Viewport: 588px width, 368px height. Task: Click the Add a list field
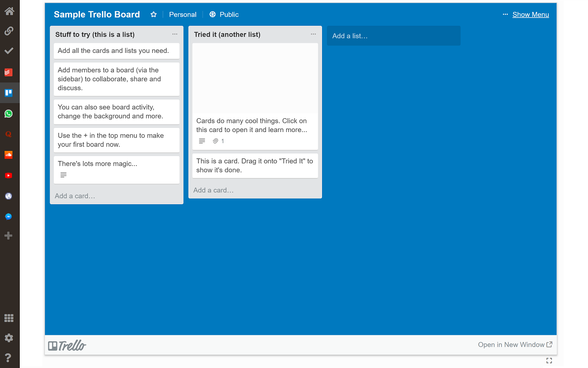394,36
